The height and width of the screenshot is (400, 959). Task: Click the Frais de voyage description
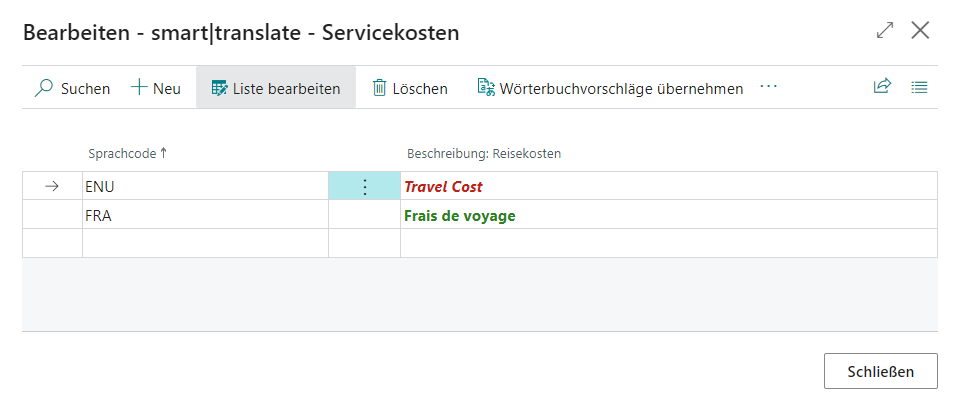(459, 215)
